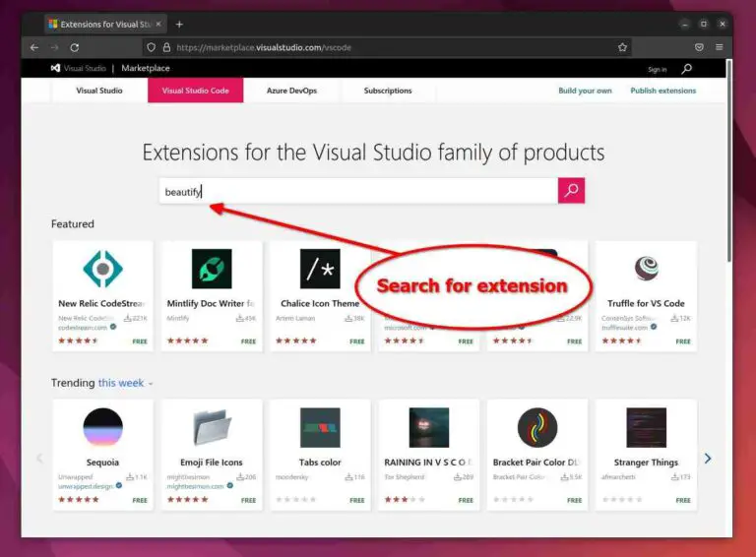Click the pink search magnifier button
The height and width of the screenshot is (557, 756).
(x=571, y=191)
